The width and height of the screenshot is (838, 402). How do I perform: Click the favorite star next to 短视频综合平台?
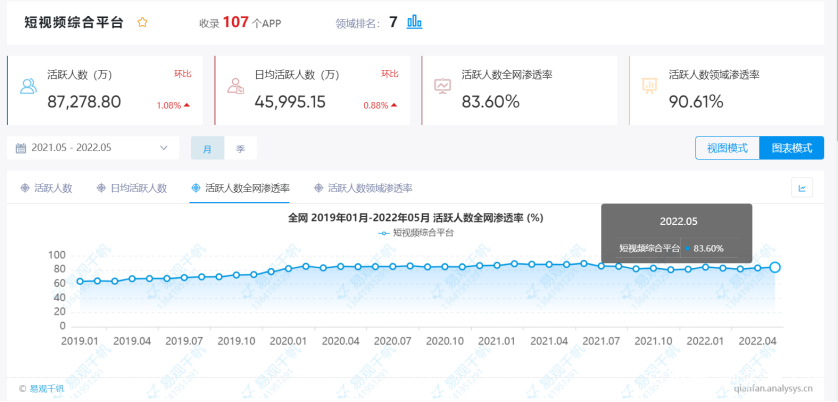142,22
